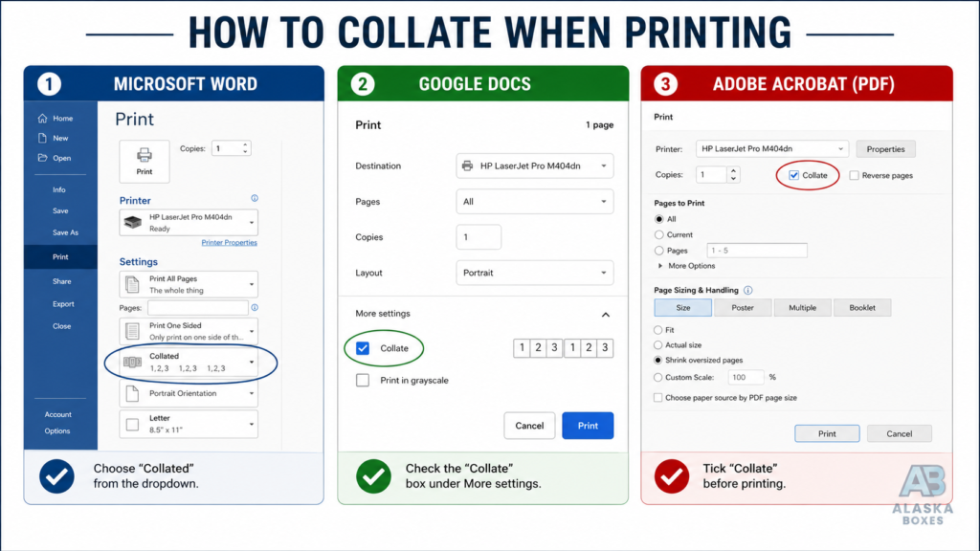Select Actual size radio button

(x=657, y=344)
